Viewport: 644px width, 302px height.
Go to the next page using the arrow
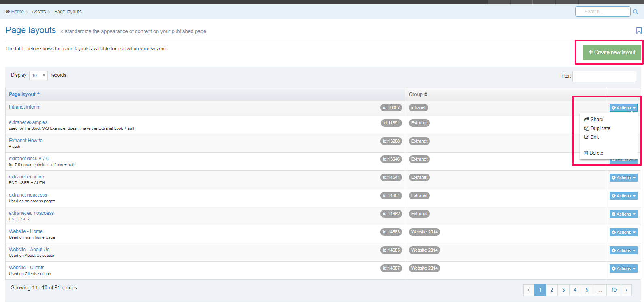(x=626, y=290)
